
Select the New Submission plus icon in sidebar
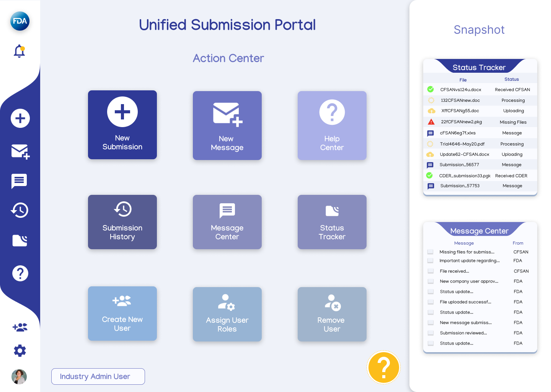20,118
